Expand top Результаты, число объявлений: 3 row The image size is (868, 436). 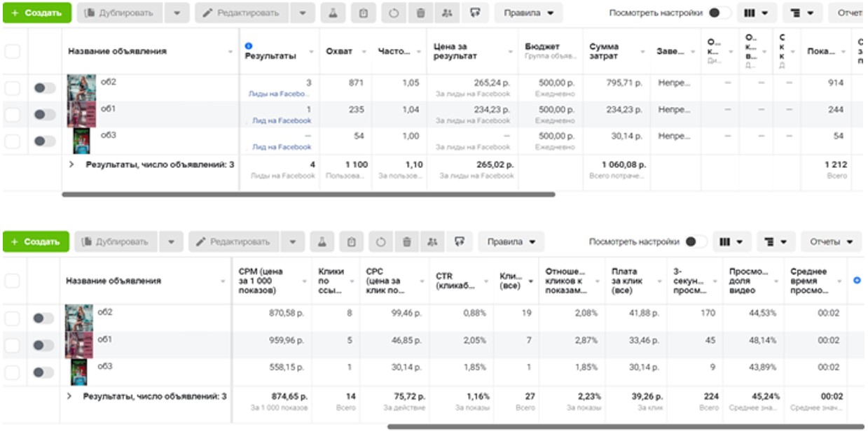(71, 165)
